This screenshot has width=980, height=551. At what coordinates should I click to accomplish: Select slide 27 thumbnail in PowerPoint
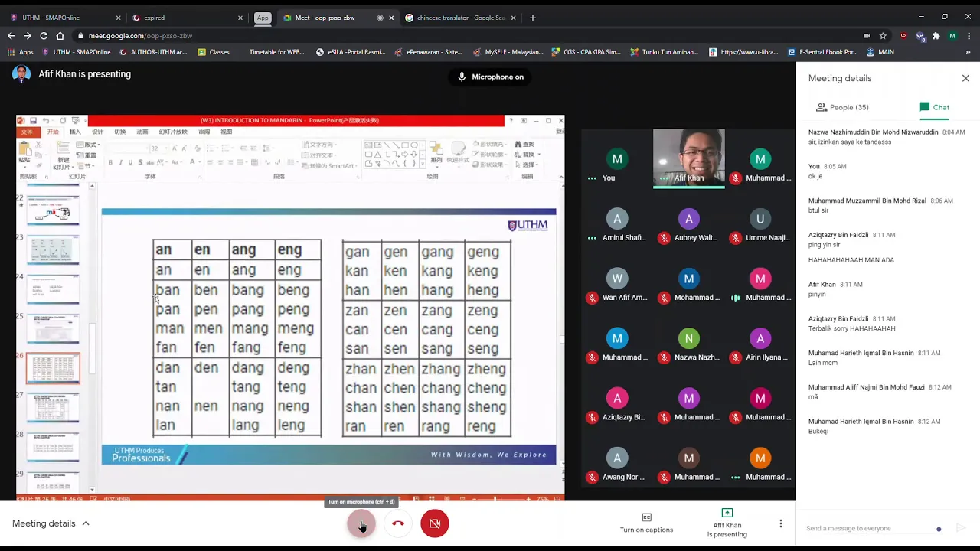(x=53, y=408)
